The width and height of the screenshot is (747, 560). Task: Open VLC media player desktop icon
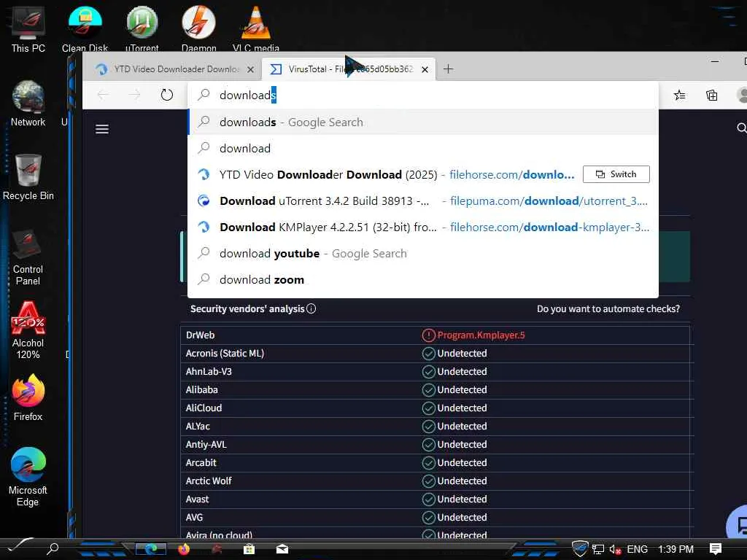[x=256, y=28]
